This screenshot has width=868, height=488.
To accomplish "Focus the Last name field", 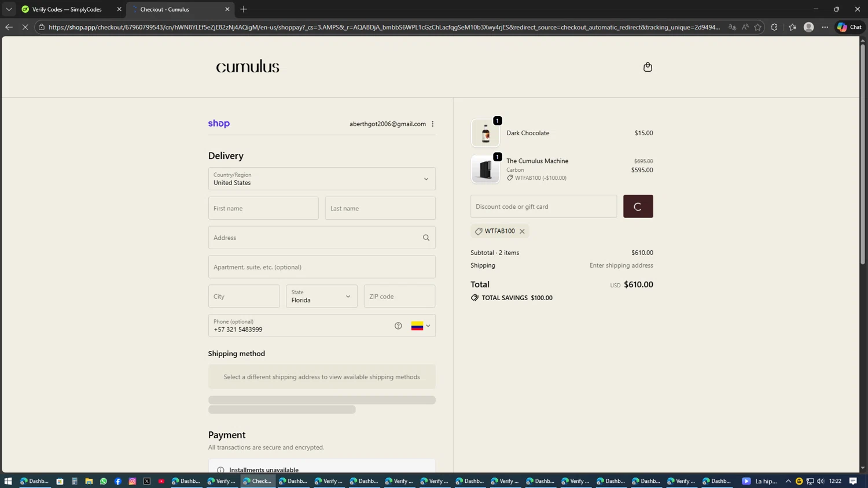I will coord(380,208).
